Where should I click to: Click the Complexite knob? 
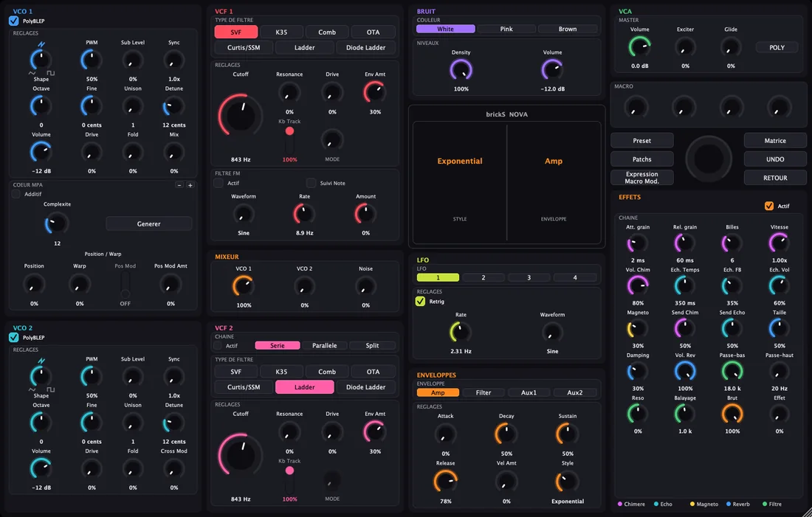[x=57, y=223]
